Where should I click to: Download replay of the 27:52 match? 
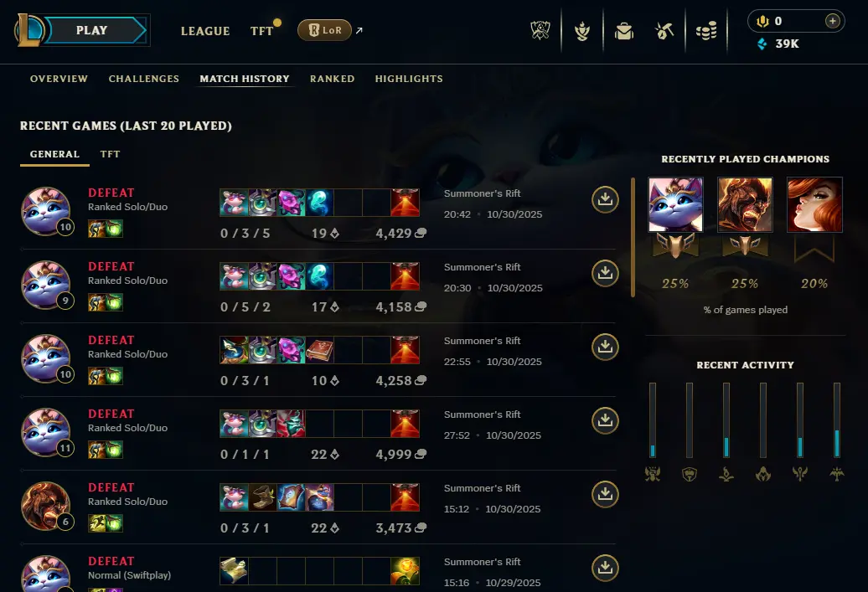coord(605,420)
